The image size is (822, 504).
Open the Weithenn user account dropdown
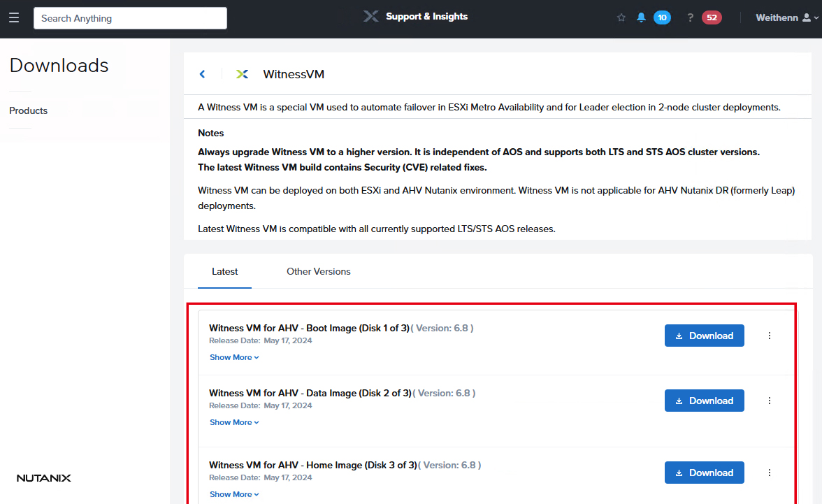tap(787, 18)
